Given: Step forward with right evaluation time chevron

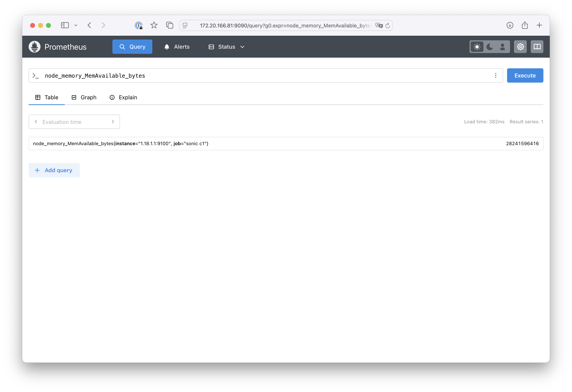Looking at the screenshot, I should click(113, 122).
